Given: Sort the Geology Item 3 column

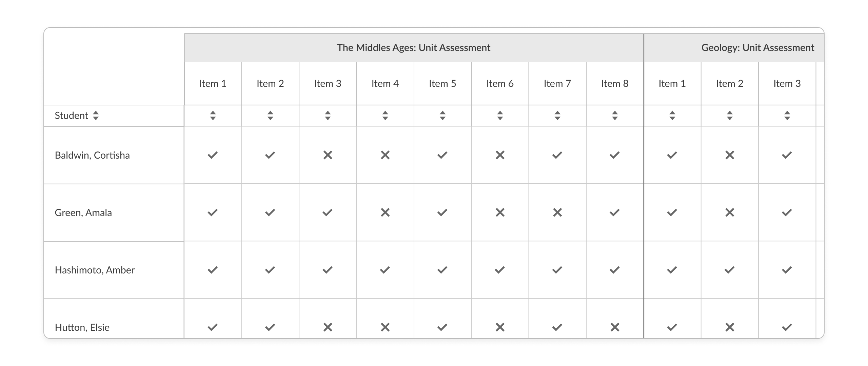Looking at the screenshot, I should [x=787, y=116].
